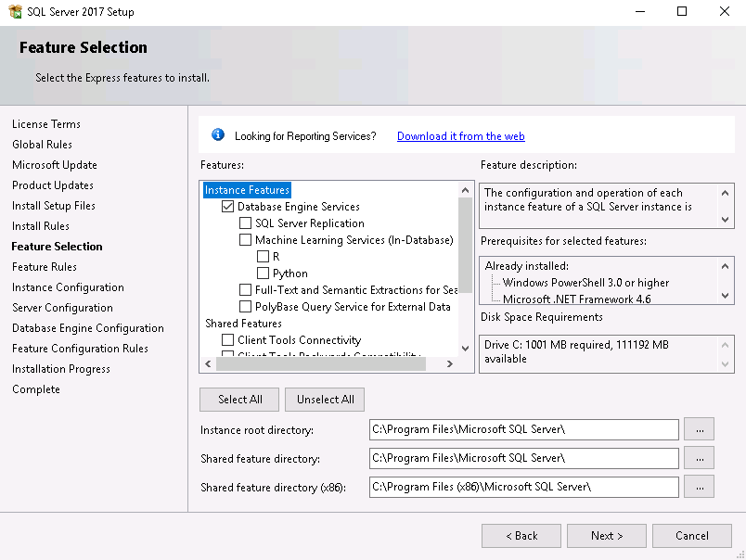Browse for Shared feature directory
The image size is (746, 560).
pyautogui.click(x=700, y=458)
